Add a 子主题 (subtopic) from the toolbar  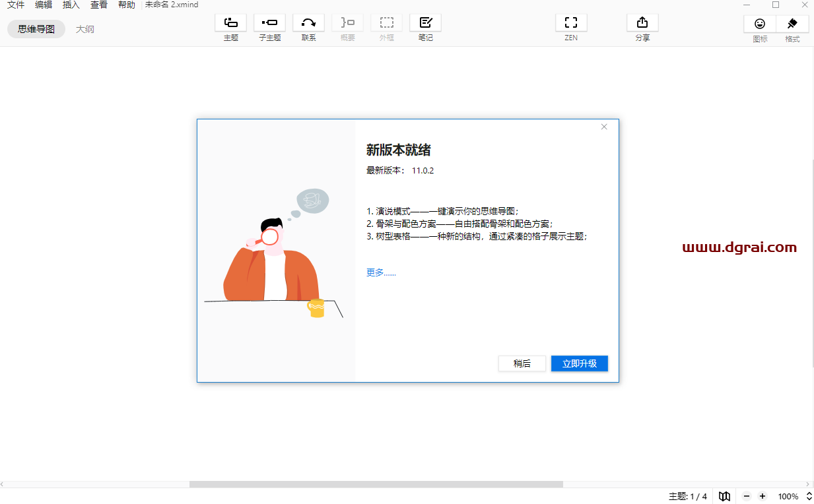[x=269, y=22]
